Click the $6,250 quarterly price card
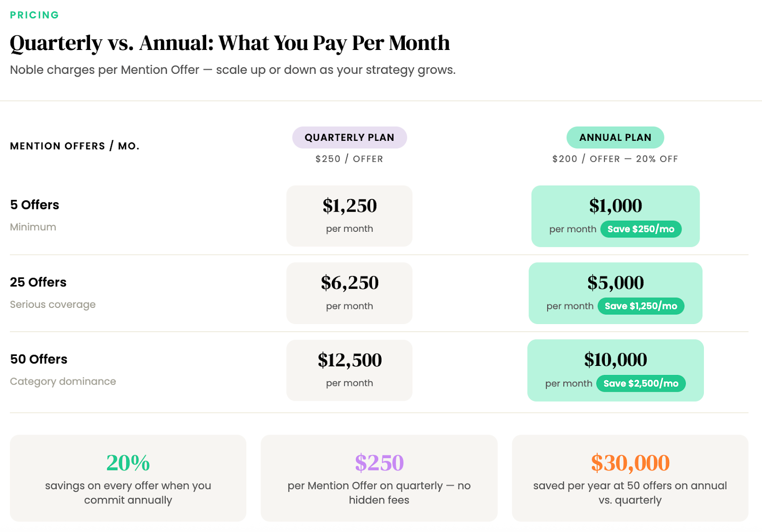The width and height of the screenshot is (762, 532). 349,293
